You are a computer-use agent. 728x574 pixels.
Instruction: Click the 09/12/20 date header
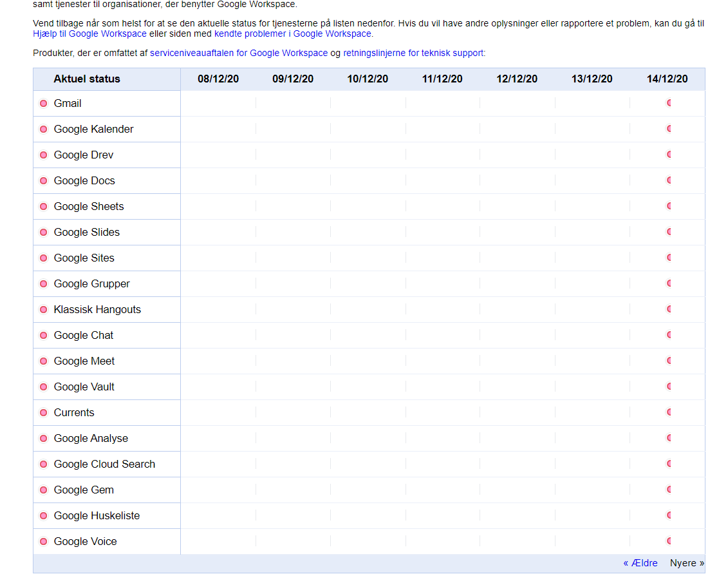(293, 79)
